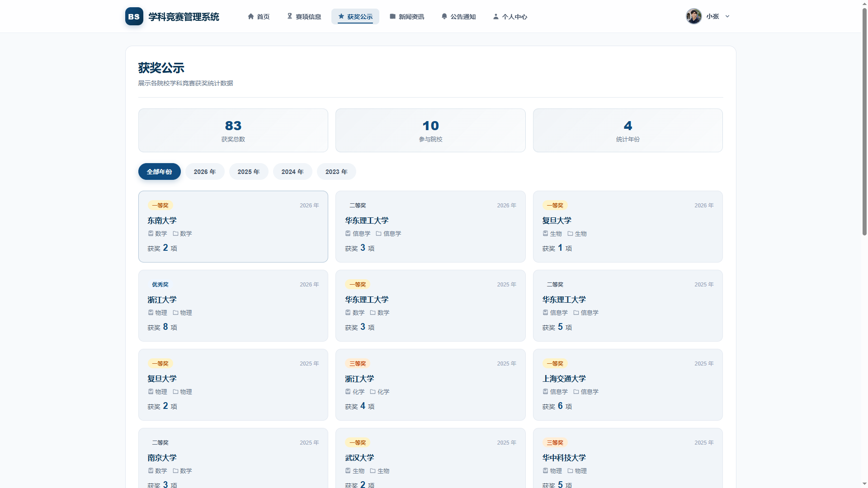Screen dimensions: 868x488
Task: Click folder icon on 2026 华东理工大学 card
Action: coord(378,234)
